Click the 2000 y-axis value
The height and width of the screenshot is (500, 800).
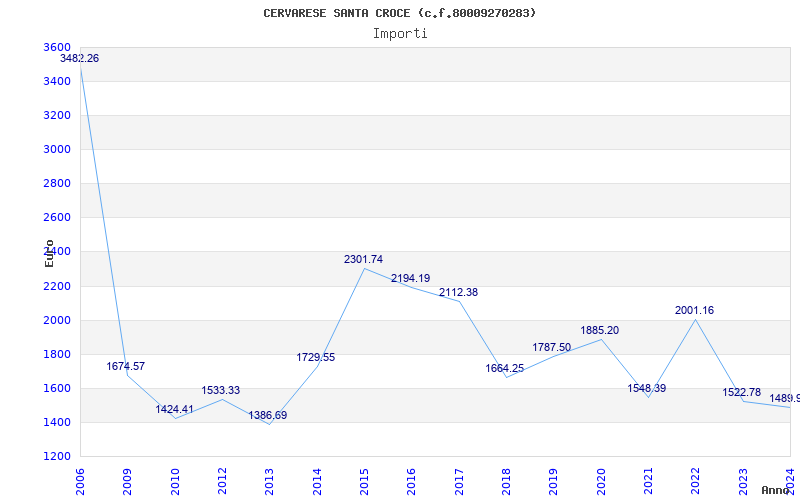[x=57, y=320]
